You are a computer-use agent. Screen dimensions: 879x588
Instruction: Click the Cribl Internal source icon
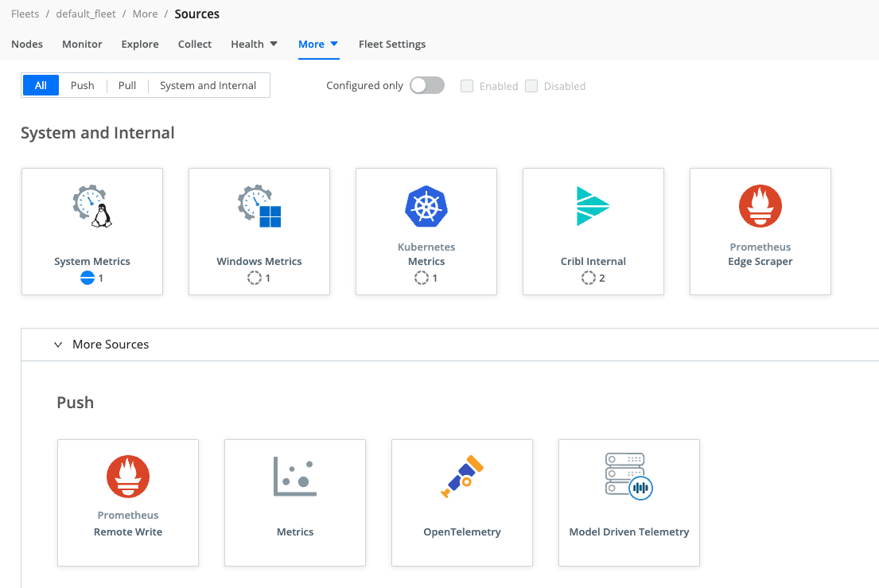593,207
